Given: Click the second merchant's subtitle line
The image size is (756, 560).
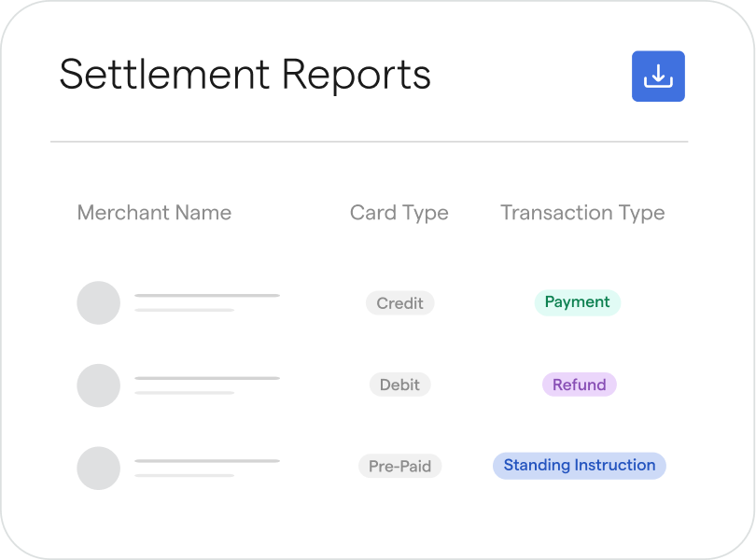Looking at the screenshot, I should [x=184, y=392].
